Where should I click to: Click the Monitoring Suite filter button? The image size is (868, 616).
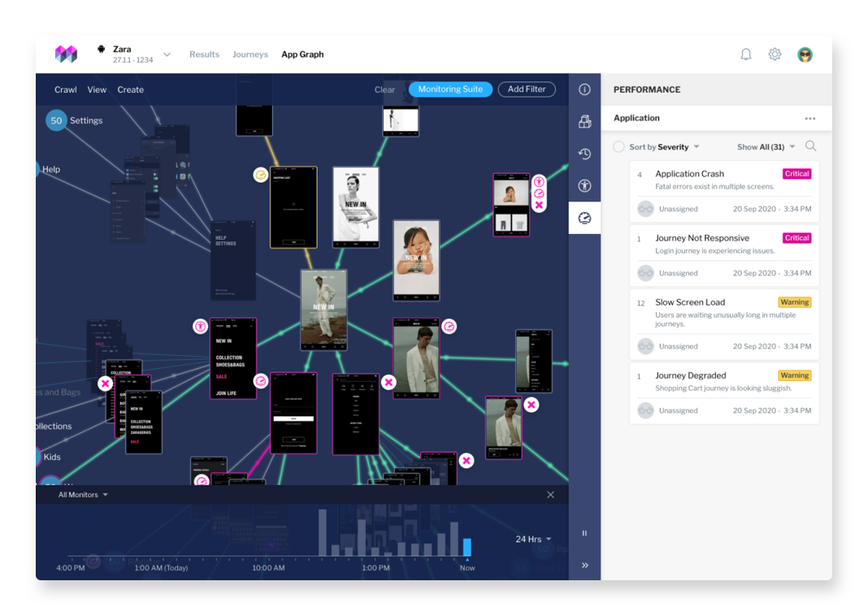point(450,89)
